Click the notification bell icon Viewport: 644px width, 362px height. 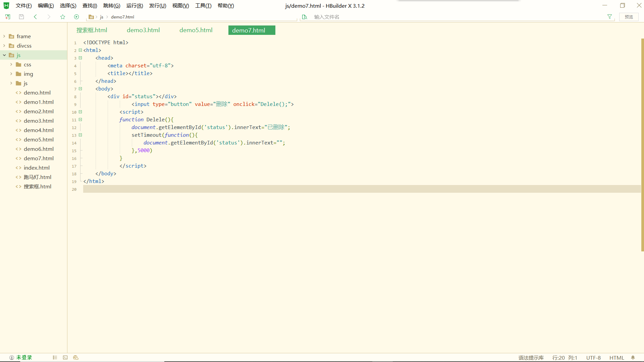click(x=633, y=358)
